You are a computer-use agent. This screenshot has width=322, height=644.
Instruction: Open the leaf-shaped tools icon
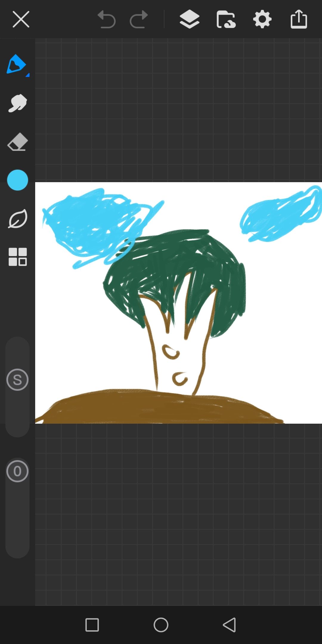coord(17,219)
